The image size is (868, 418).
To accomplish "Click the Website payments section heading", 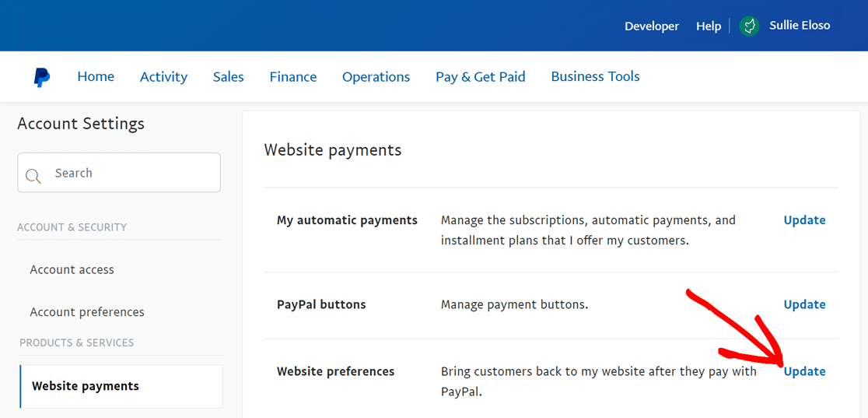I will (x=333, y=150).
